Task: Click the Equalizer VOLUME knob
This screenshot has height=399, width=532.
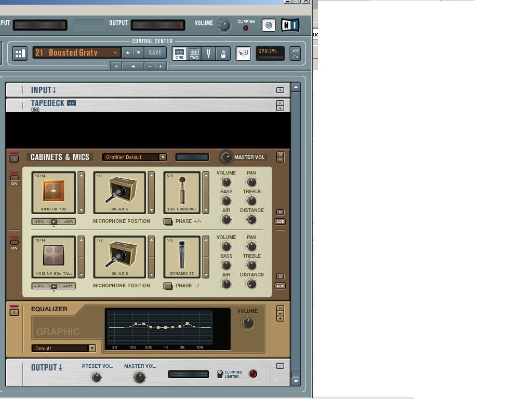Action: (x=247, y=322)
